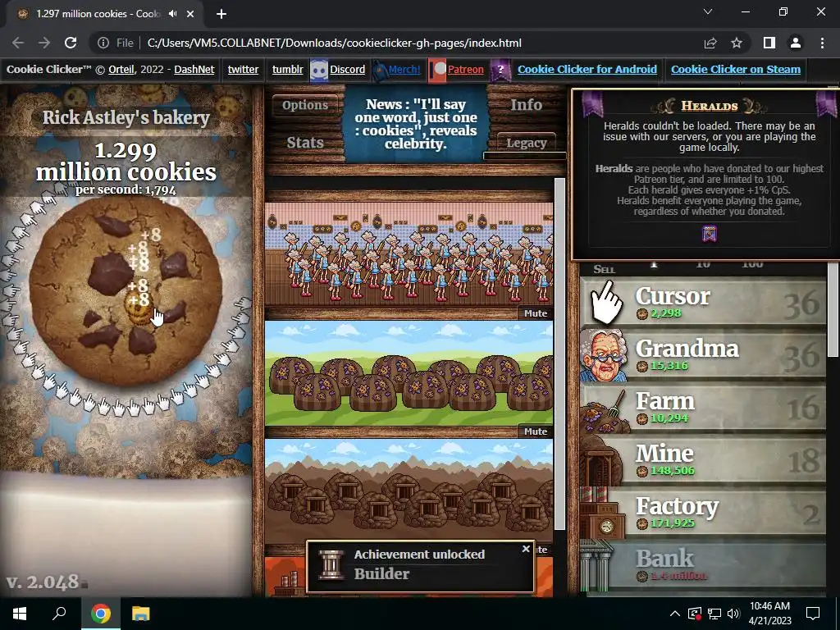Reload the page
The width and height of the screenshot is (840, 630).
tap(71, 43)
